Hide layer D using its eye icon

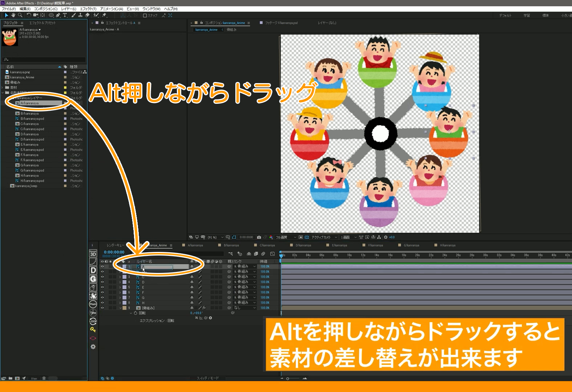[x=102, y=282]
